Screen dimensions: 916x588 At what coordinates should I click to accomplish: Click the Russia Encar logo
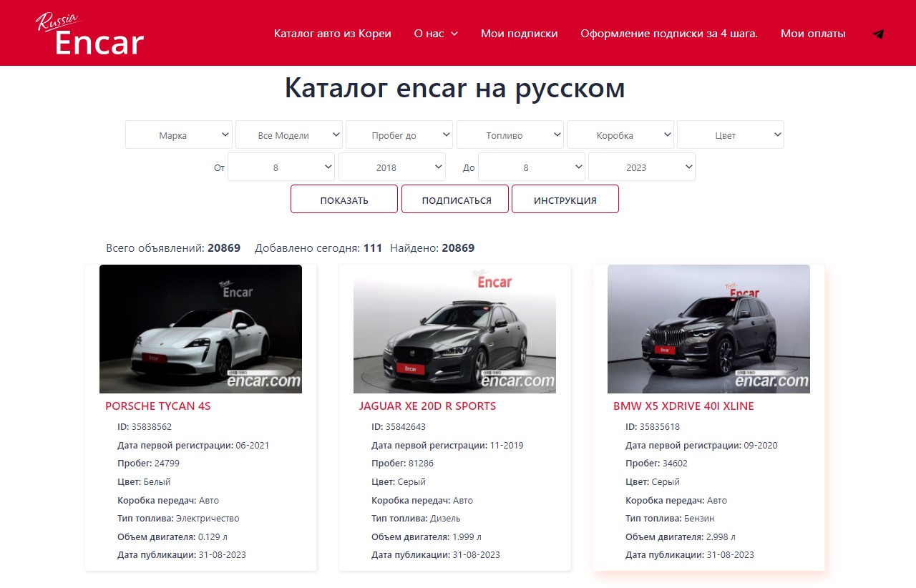tap(90, 34)
